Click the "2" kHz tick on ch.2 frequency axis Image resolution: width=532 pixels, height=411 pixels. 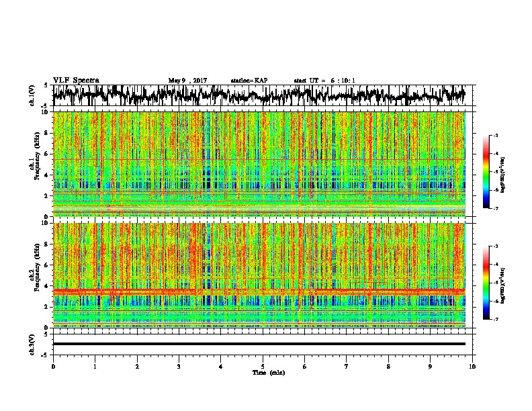tap(47, 307)
